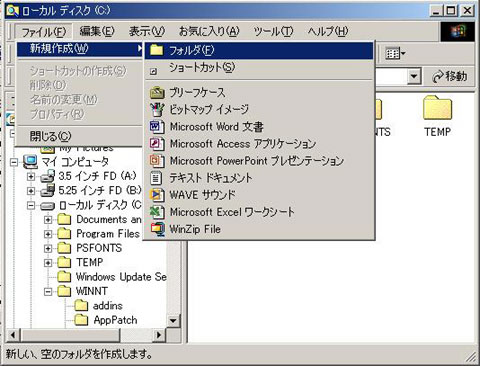Open the 編集(E) menu
The height and width of the screenshot is (366, 480).
tap(97, 32)
